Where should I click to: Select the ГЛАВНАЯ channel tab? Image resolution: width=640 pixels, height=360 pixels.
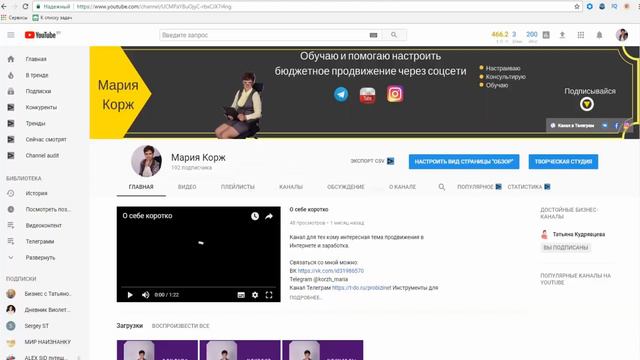[141, 187]
